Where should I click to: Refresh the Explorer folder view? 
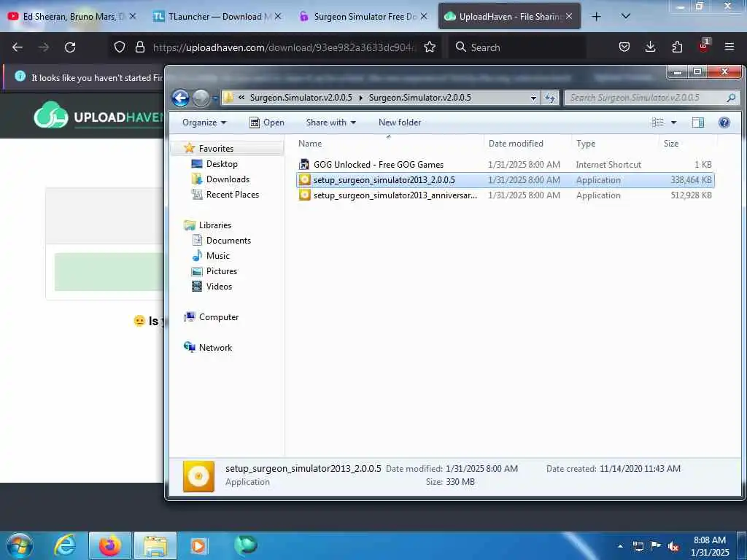[550, 98]
